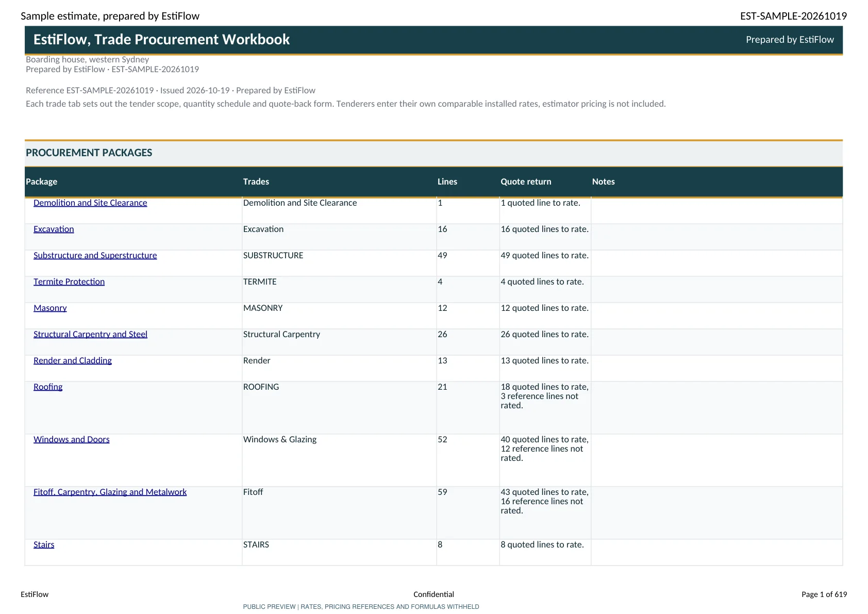Go to the Masonry package link
The image size is (868, 614).
pos(50,308)
